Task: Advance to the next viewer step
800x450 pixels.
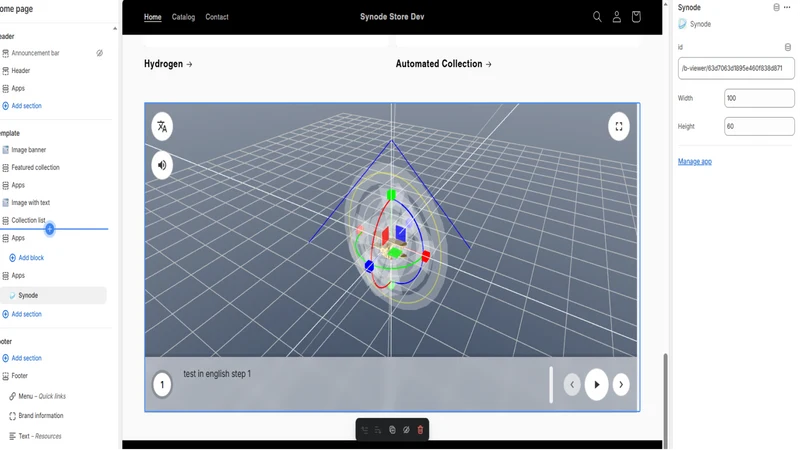Action: click(x=621, y=385)
